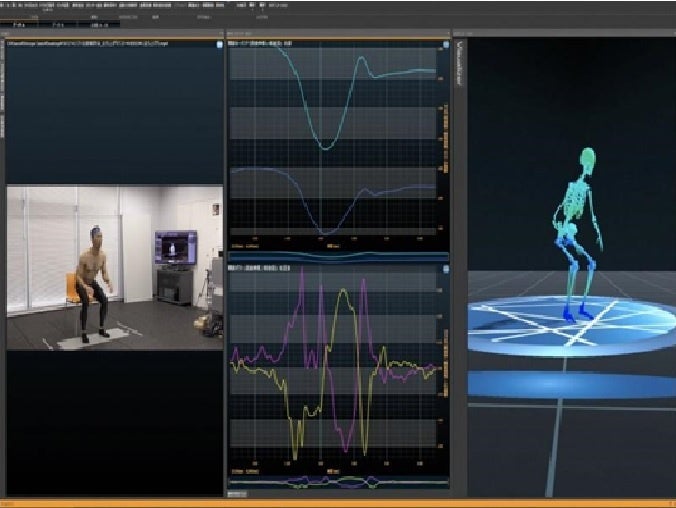Open the vertical tab on the 3D viewer's left edge

pyautogui.click(x=460, y=63)
